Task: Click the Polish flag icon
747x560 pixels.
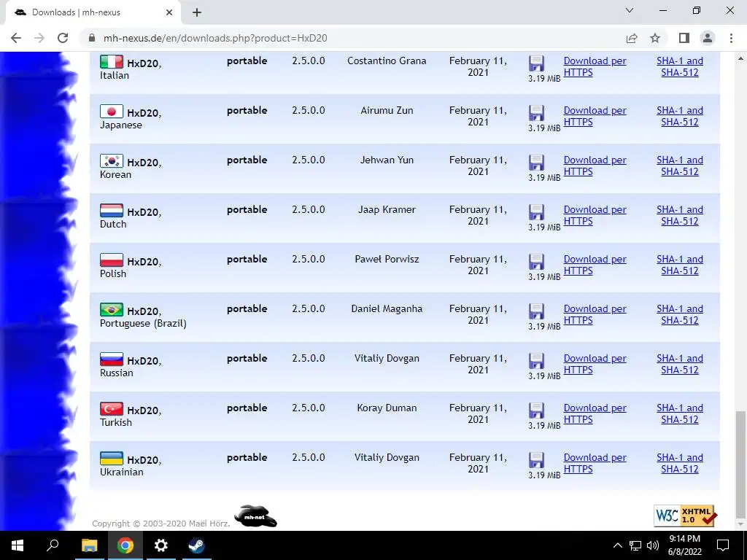Action: coord(112,260)
